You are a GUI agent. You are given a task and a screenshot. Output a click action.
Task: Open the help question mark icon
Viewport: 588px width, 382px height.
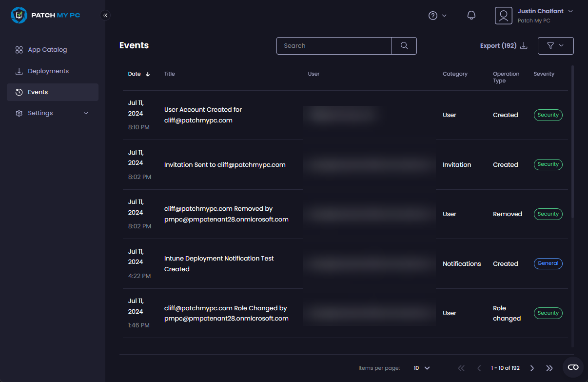432,15
